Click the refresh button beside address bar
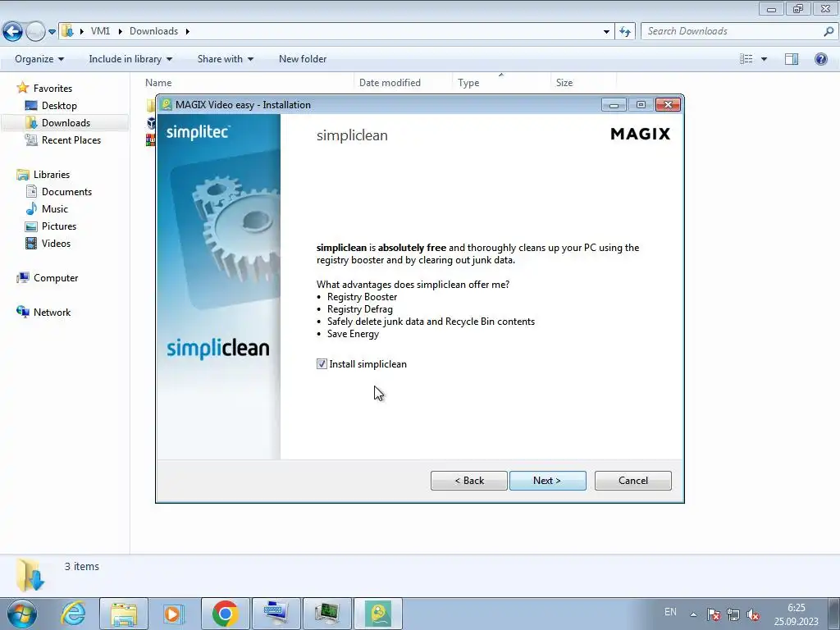 click(x=625, y=32)
